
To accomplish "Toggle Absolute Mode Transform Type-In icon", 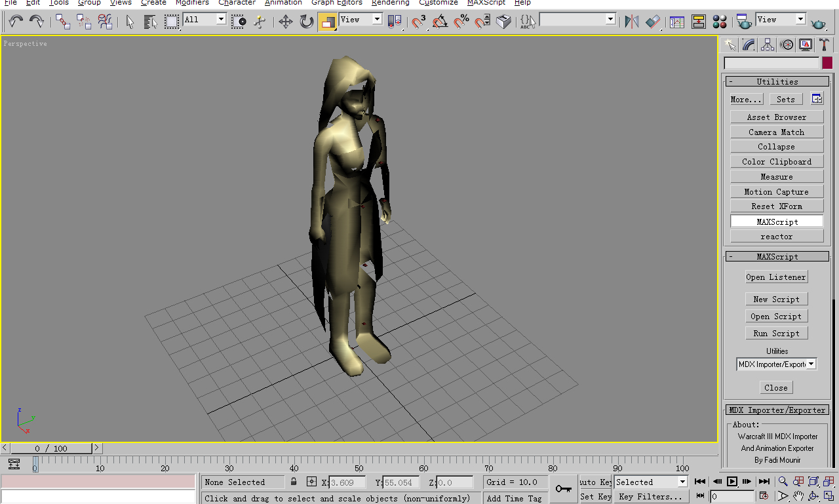I will click(311, 482).
